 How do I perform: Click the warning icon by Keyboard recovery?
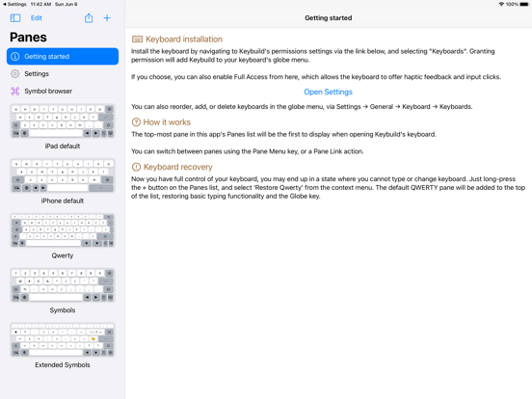point(136,167)
